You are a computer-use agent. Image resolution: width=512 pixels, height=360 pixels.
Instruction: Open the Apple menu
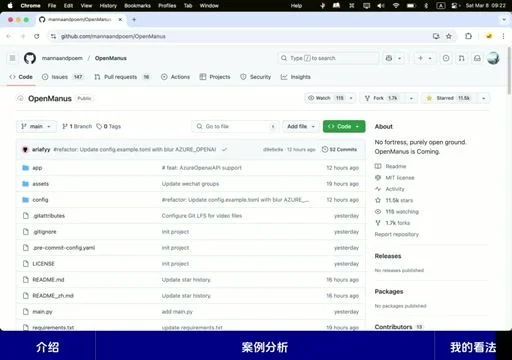(x=10, y=6)
